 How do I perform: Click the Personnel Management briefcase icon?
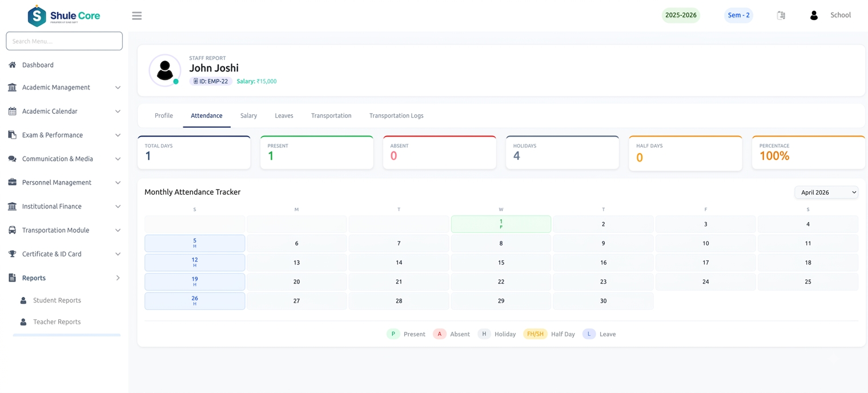(x=12, y=183)
